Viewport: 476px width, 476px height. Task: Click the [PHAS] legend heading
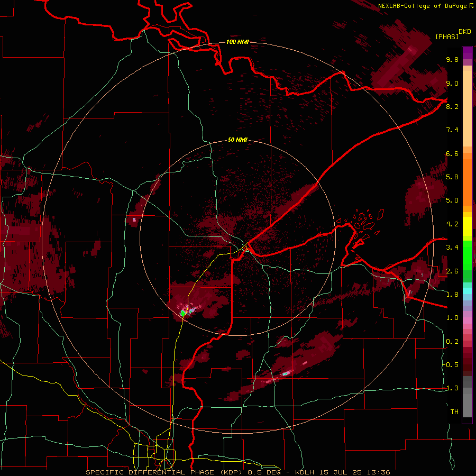pos(447,36)
